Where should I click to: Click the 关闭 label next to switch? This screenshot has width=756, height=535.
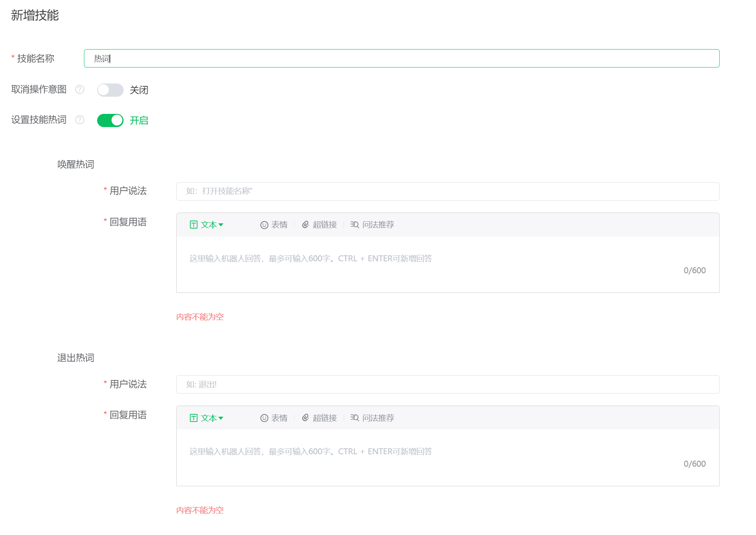click(x=139, y=90)
